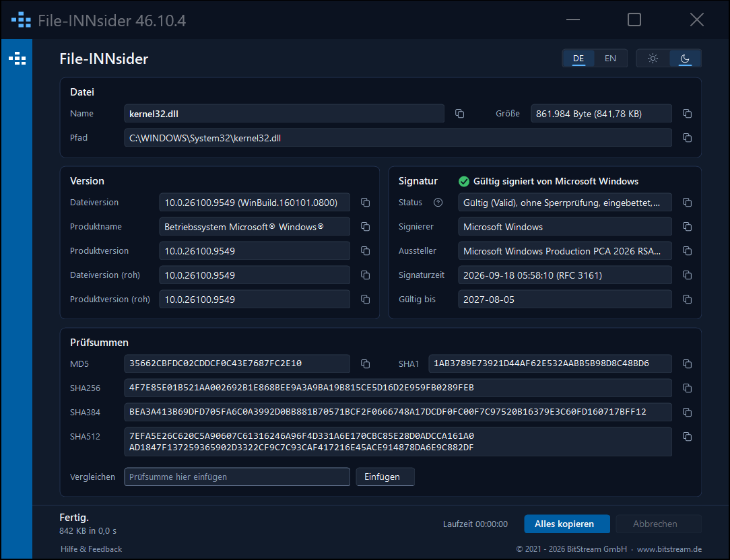
Task: Copy the Signaturzeit value
Action: tap(687, 275)
